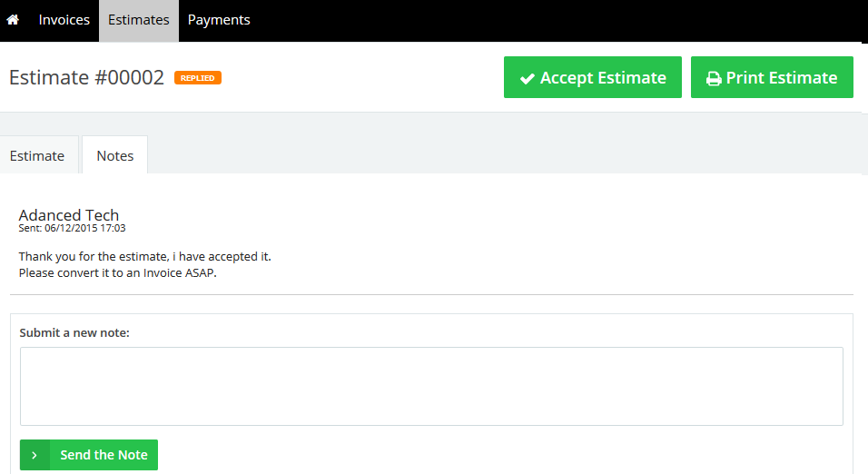868x474 pixels.
Task: Click the arrow icon on Send the Note
Action: (x=34, y=455)
